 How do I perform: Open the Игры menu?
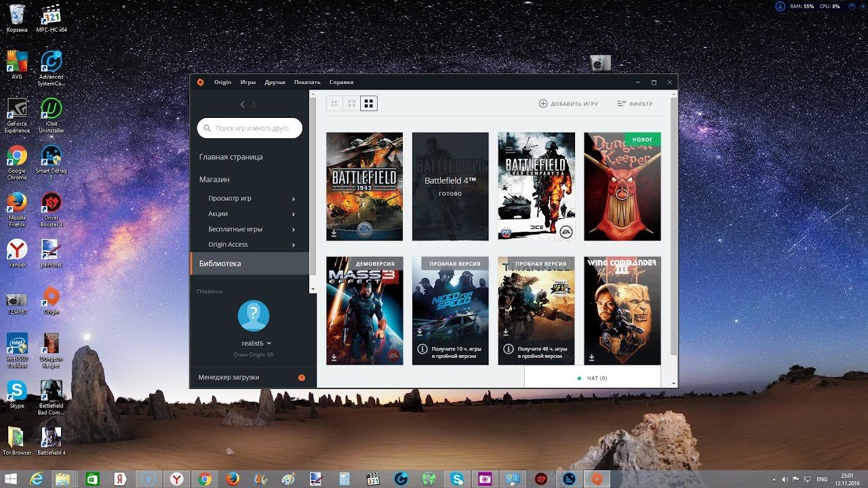[248, 82]
